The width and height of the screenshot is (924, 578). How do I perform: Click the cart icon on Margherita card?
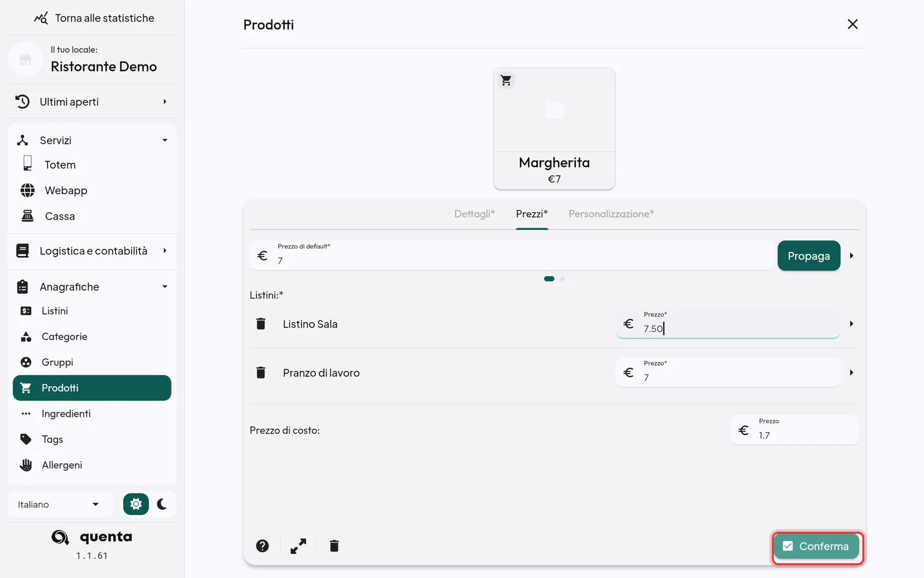(506, 80)
